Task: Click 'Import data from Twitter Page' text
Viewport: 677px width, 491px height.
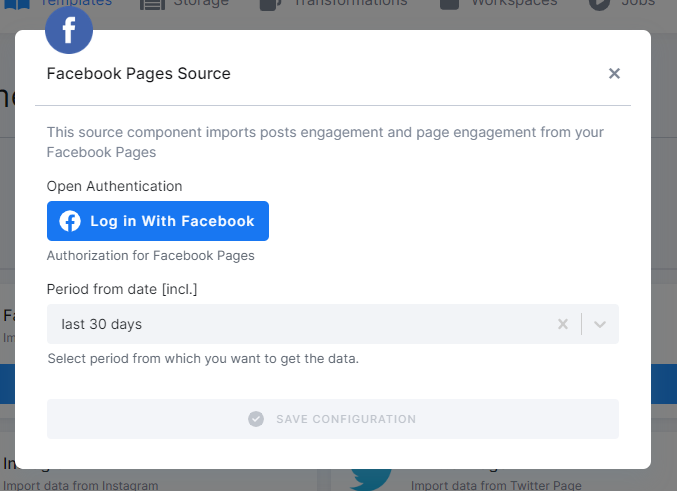Action: 496,485
